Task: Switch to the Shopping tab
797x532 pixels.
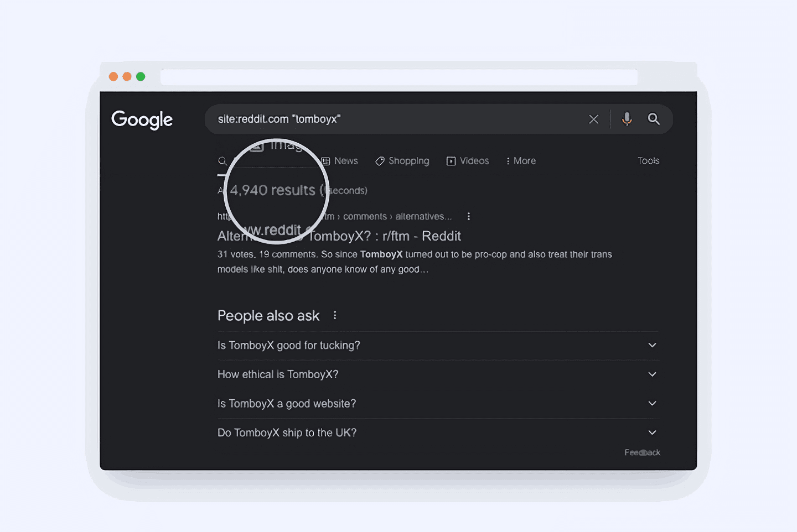Action: click(x=402, y=161)
